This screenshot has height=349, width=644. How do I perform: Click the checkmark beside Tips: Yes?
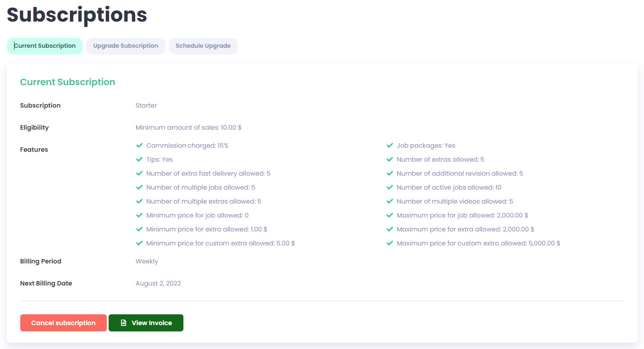[139, 159]
